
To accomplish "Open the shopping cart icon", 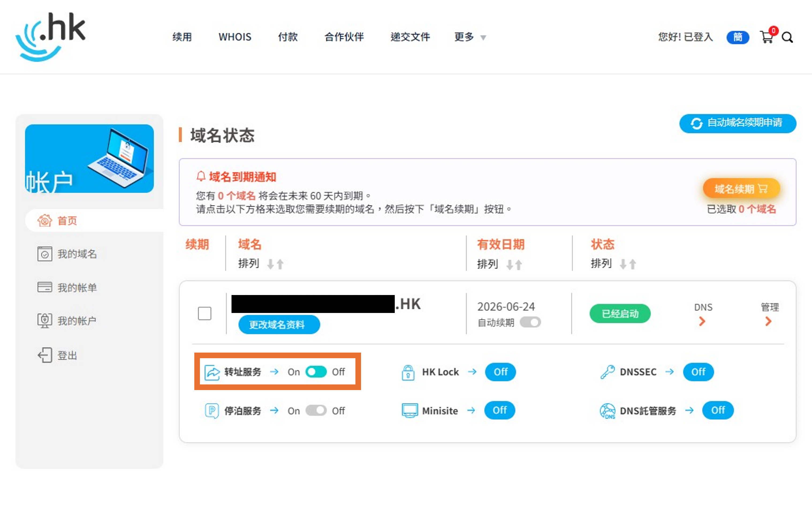I will click(x=767, y=37).
